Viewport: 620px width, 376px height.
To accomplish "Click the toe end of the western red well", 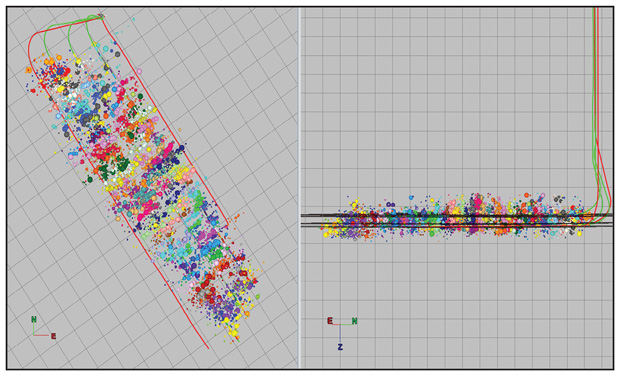I will [207, 347].
